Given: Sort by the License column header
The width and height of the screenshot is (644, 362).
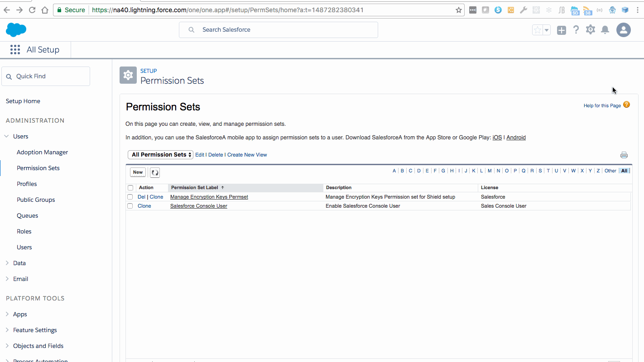Looking at the screenshot, I should click(x=490, y=187).
